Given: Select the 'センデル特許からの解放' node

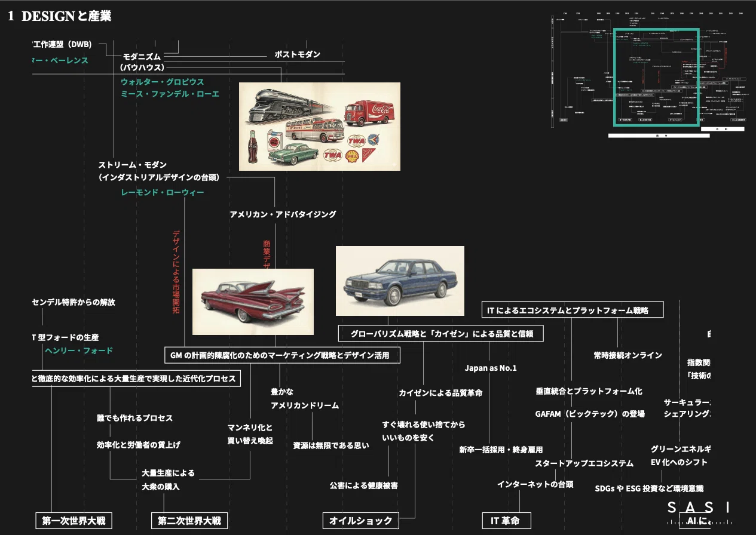Looking at the screenshot, I should tap(74, 302).
